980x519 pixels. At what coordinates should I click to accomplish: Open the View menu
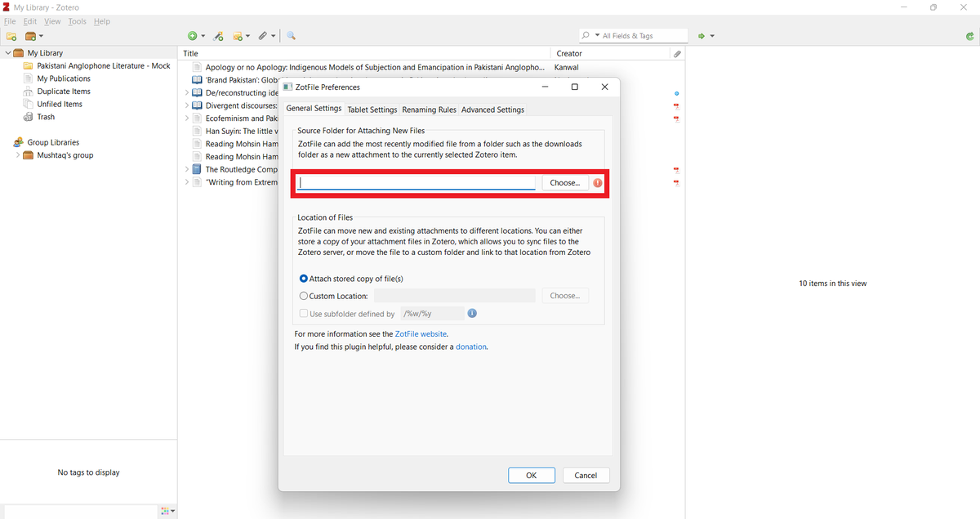pos(52,21)
